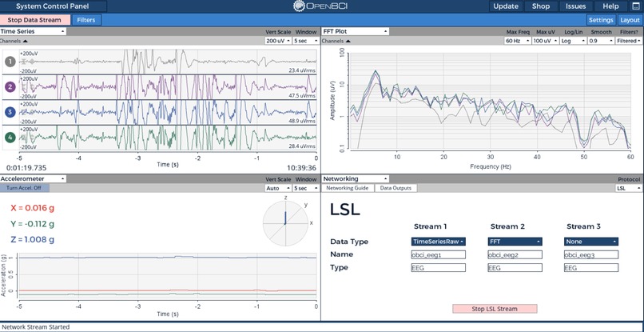
Task: Click the Z = 1.008 g value
Action: [x=32, y=240]
